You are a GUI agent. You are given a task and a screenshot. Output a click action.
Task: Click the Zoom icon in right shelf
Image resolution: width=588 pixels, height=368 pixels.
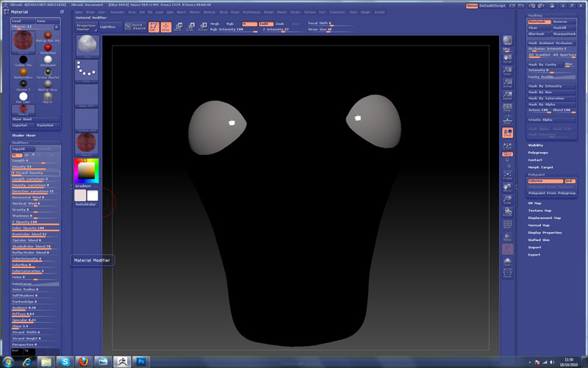tap(507, 71)
